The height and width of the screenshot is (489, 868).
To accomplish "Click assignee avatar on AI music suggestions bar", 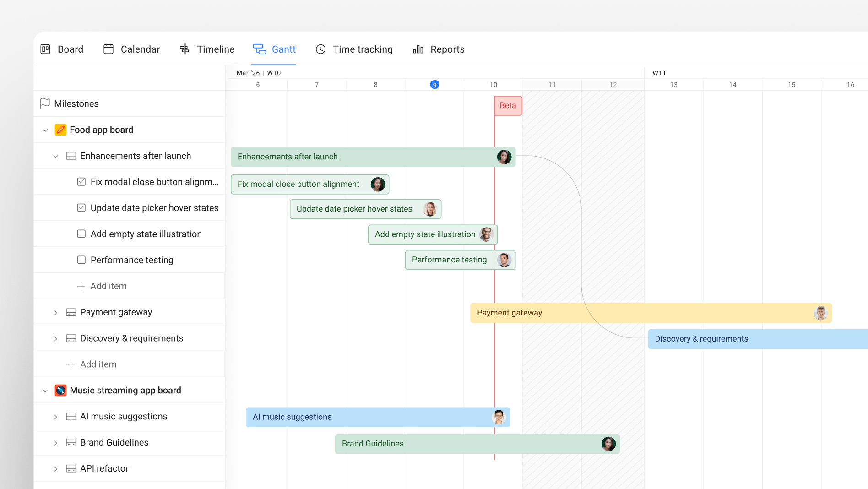I will coord(499,417).
